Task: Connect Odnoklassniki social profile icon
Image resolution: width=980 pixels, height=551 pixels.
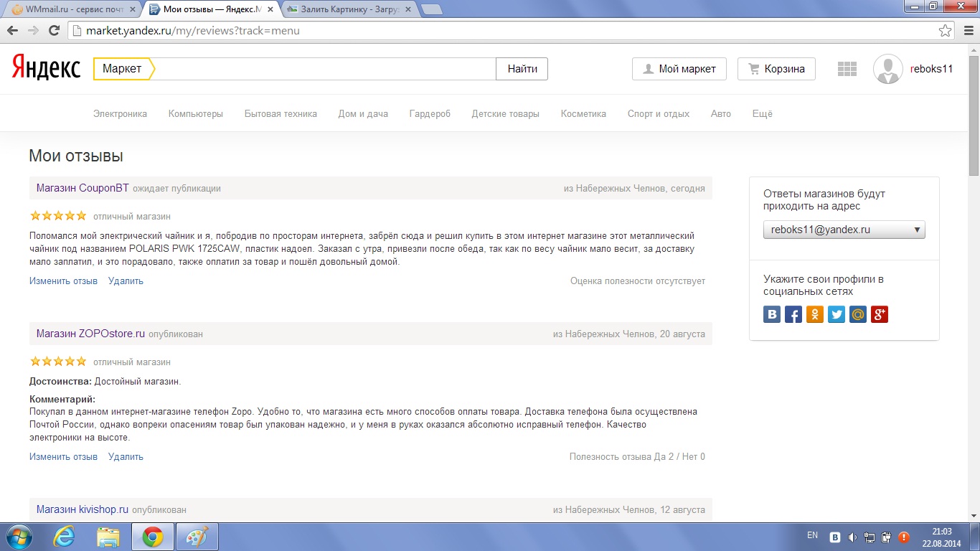Action: click(x=815, y=314)
